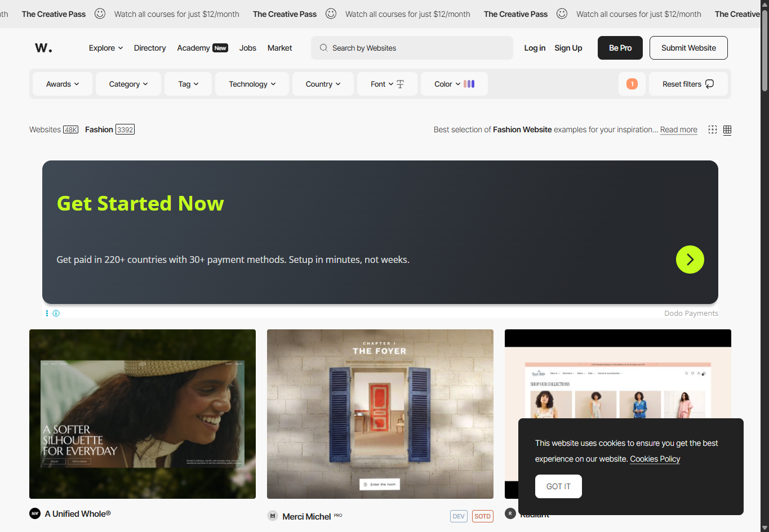Click the Color filter swatches icon
769x532 pixels.
[x=469, y=84]
